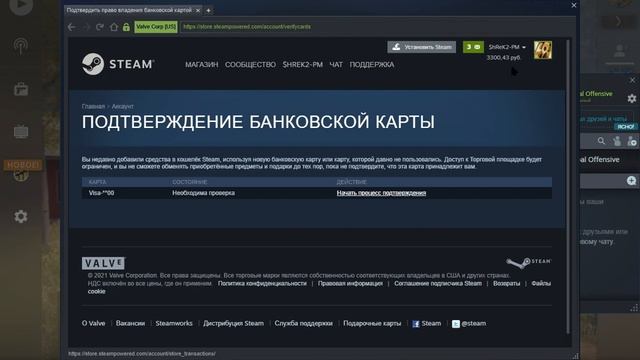Close the overlay browser window
This screenshot has height=360, width=640.
point(574,5)
